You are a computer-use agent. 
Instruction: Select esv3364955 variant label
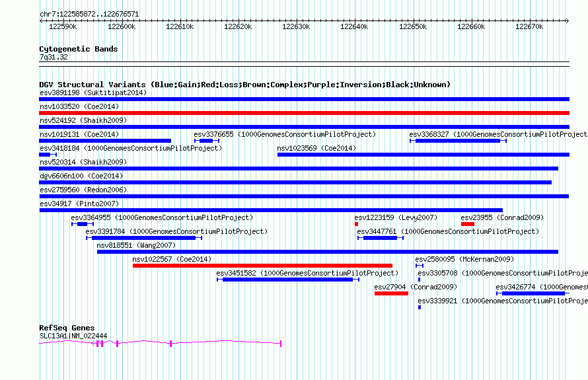tap(162, 217)
